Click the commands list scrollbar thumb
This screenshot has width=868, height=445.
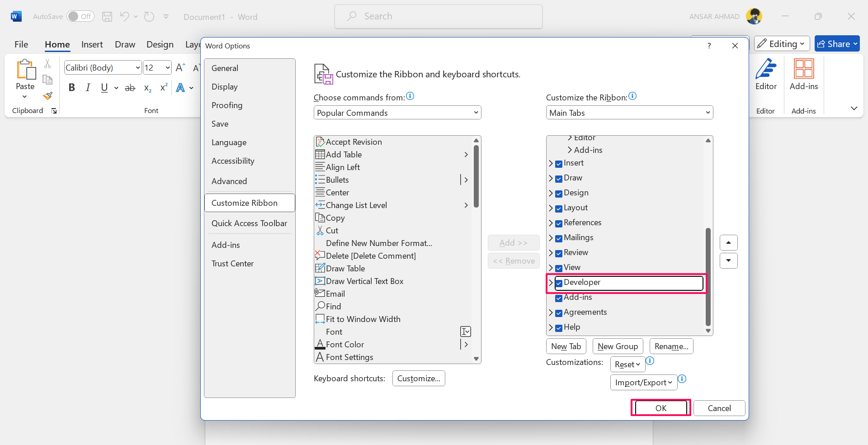pyautogui.click(x=476, y=176)
